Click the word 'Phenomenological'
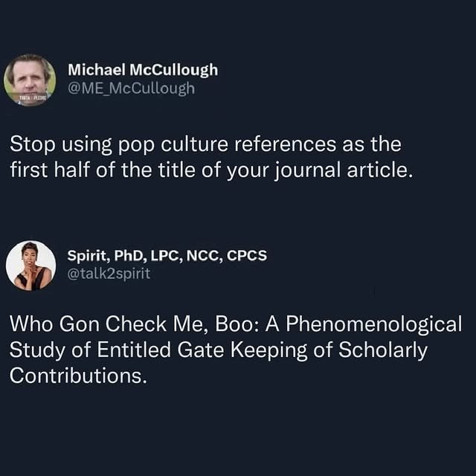Screen dimensions: 476x476 [x=374, y=324]
